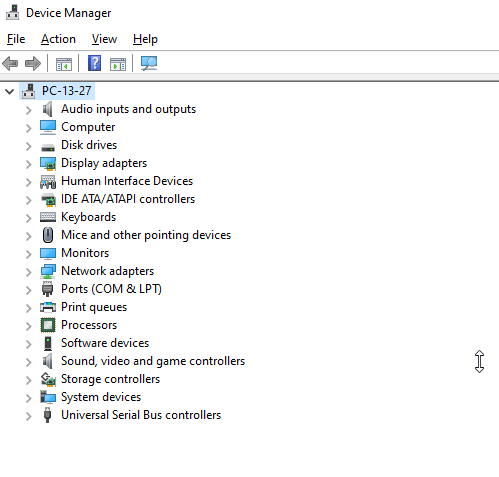Collapse the PC-13-27 root node

pyautogui.click(x=10, y=91)
